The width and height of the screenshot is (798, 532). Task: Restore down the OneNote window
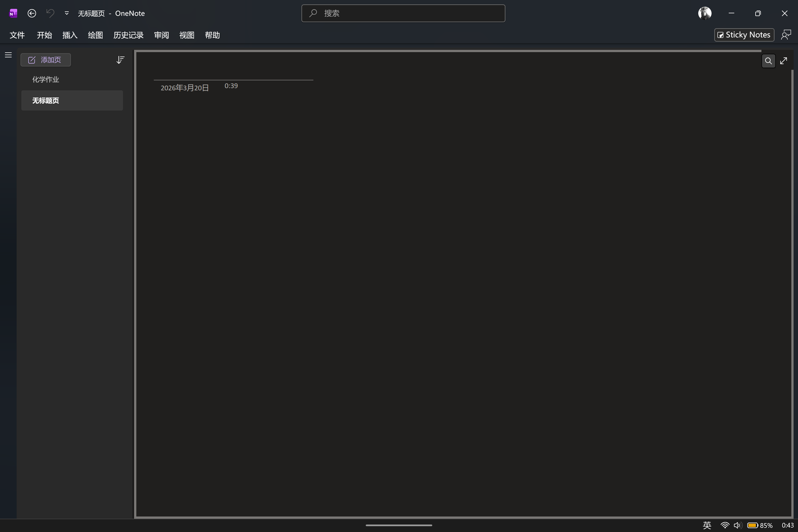758,13
